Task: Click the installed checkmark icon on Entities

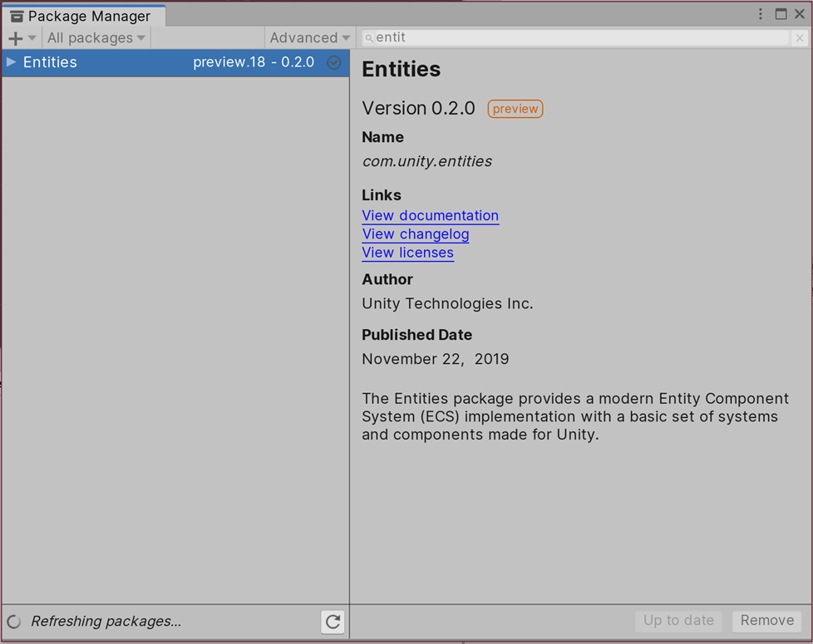Action: pos(334,62)
